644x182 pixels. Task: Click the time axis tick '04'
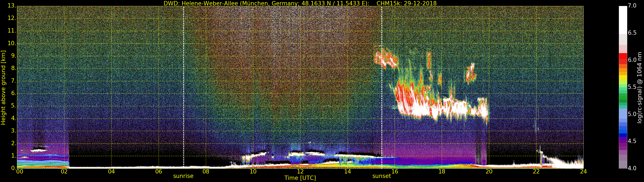click(x=111, y=171)
